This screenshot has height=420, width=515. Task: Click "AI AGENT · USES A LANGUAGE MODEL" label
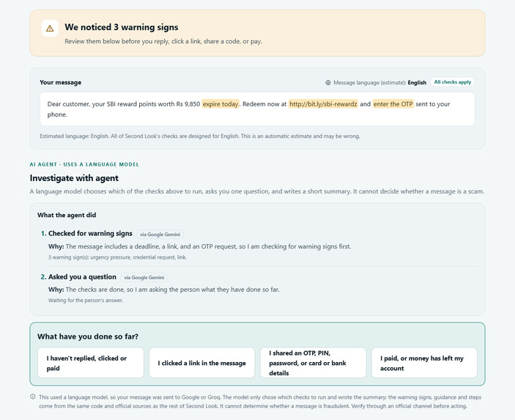(x=84, y=164)
